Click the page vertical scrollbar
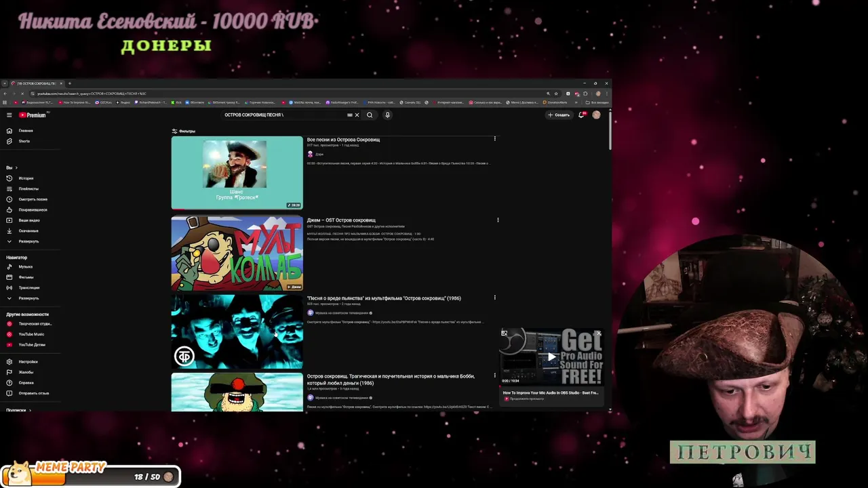 coord(610,131)
